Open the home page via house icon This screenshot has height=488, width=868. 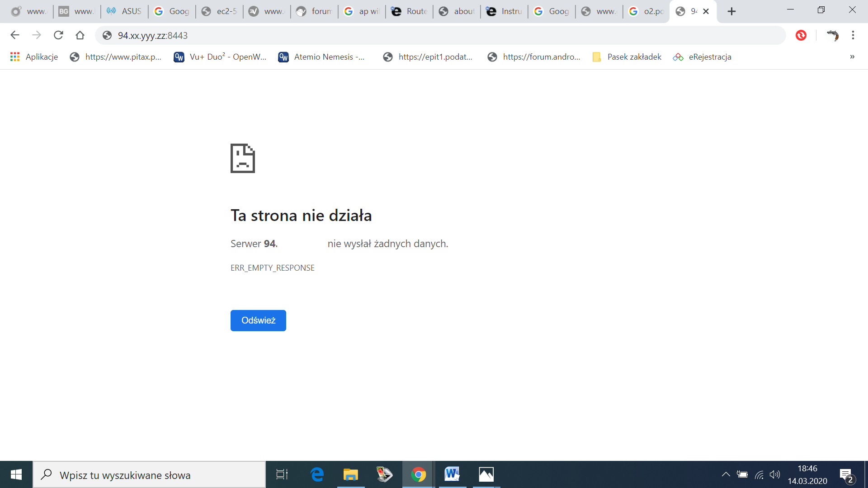point(80,35)
